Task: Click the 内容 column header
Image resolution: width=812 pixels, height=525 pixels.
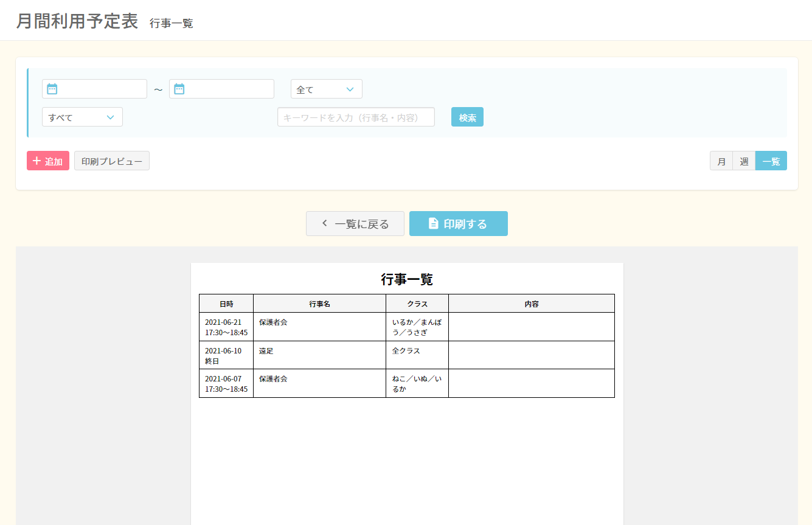Action: [532, 304]
